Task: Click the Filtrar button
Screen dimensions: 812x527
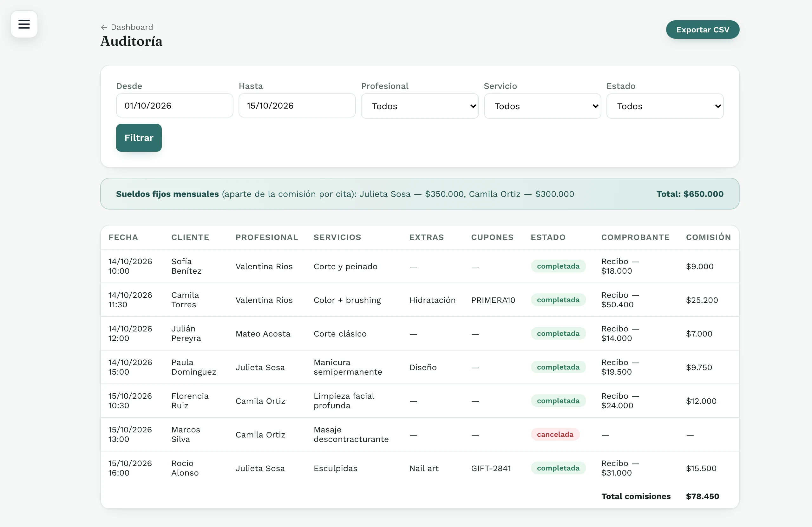Action: coord(139,138)
